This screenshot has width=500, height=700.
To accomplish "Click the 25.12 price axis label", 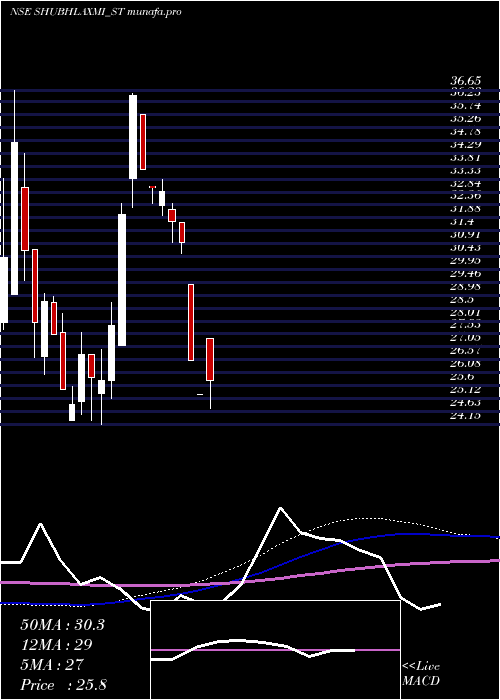I will coord(466,390).
